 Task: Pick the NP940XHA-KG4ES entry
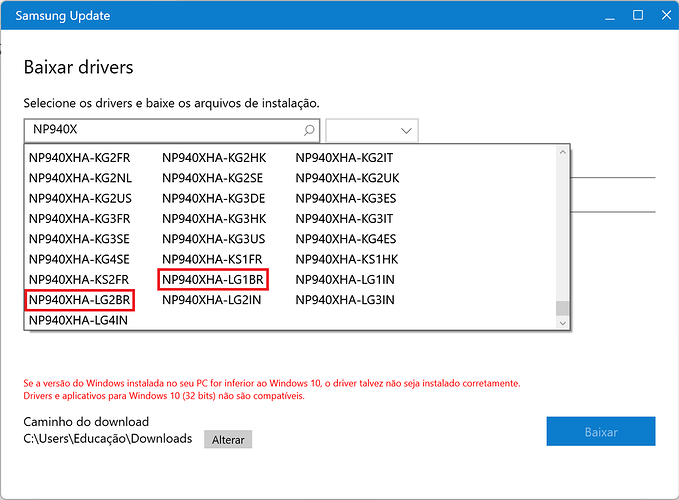(x=346, y=239)
